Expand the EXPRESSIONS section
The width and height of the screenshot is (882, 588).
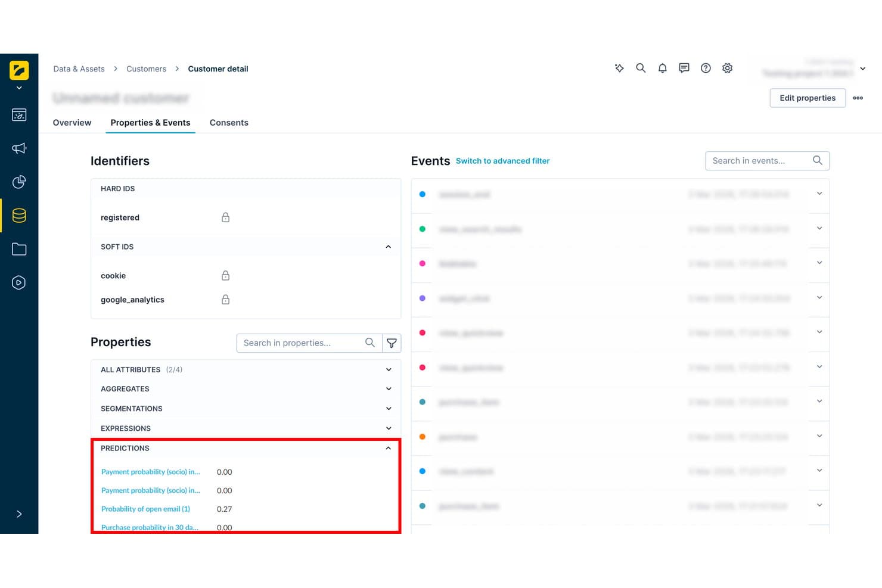coord(389,428)
